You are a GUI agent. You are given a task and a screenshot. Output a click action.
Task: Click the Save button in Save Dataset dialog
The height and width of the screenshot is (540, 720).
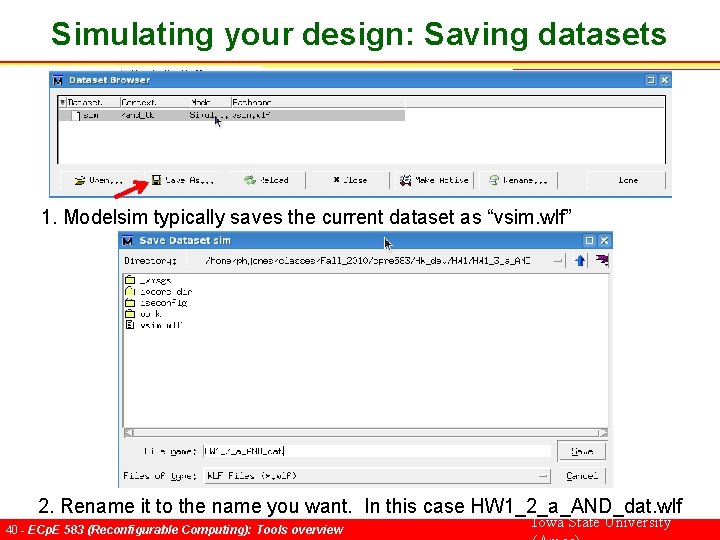pyautogui.click(x=582, y=451)
